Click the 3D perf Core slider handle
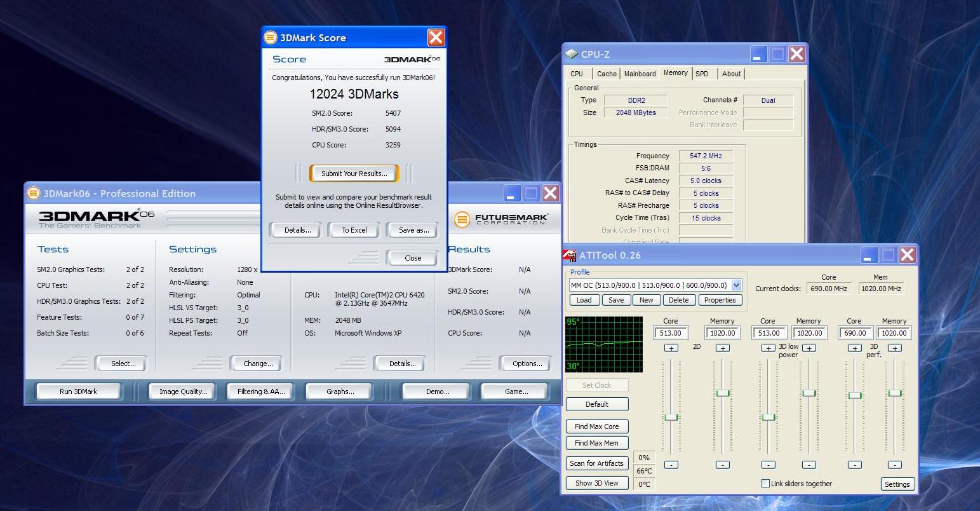This screenshot has width=980, height=511. (856, 395)
